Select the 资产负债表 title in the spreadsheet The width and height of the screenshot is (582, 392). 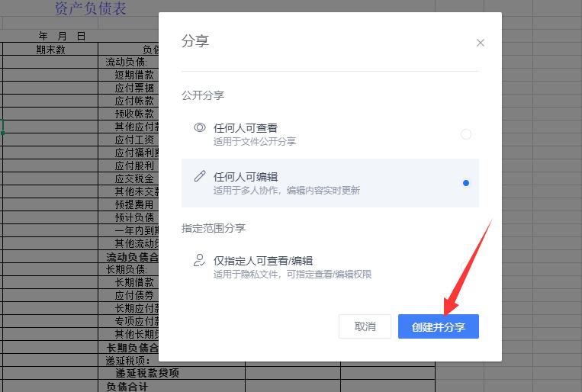[x=91, y=8]
